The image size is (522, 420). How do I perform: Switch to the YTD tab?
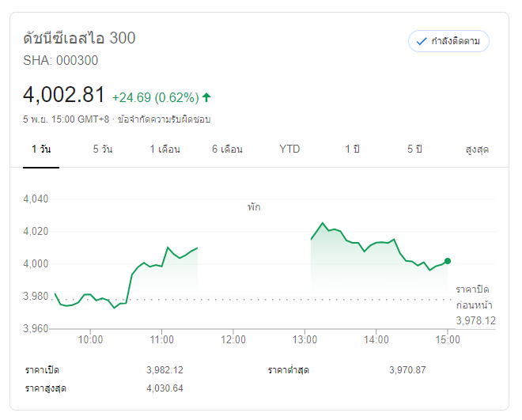(289, 149)
